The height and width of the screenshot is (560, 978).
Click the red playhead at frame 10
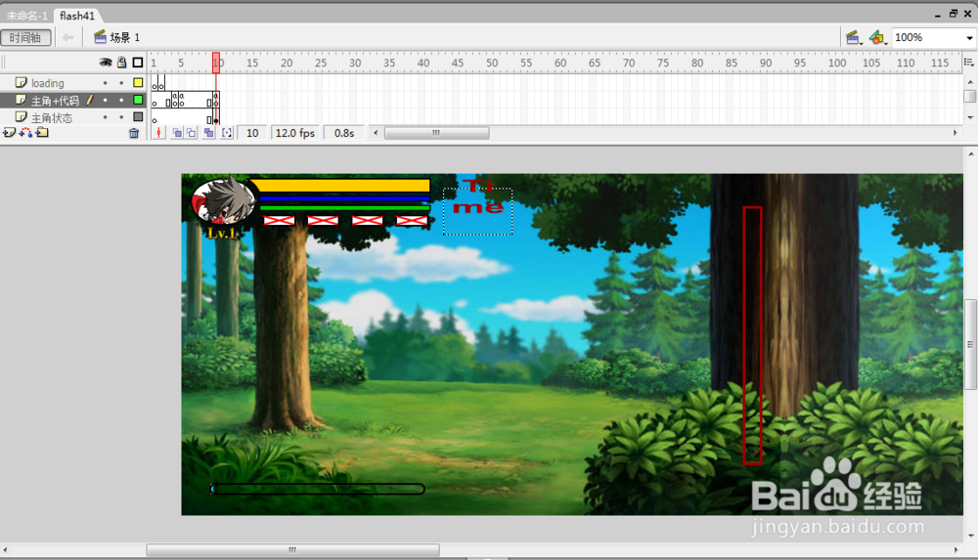tap(216, 63)
